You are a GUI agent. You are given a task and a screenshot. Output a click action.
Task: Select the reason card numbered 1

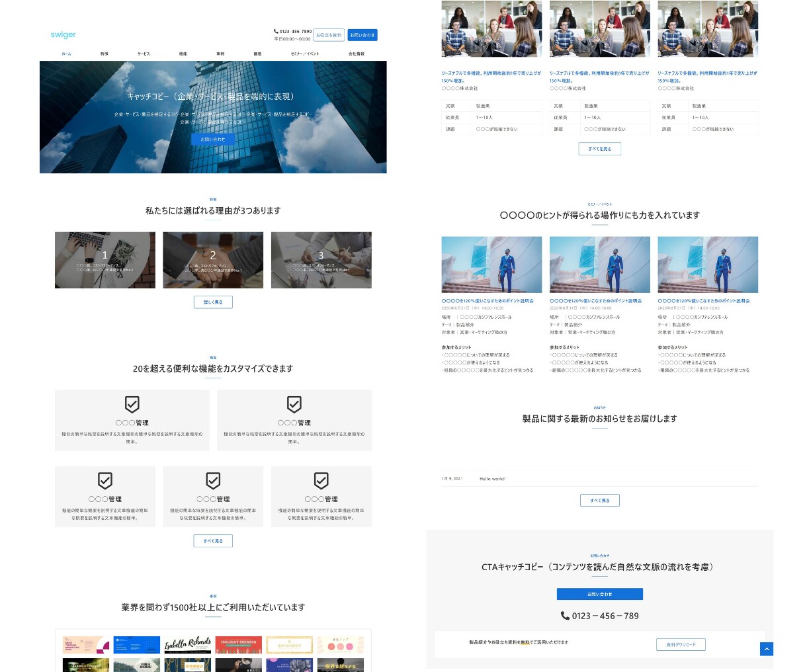click(105, 260)
